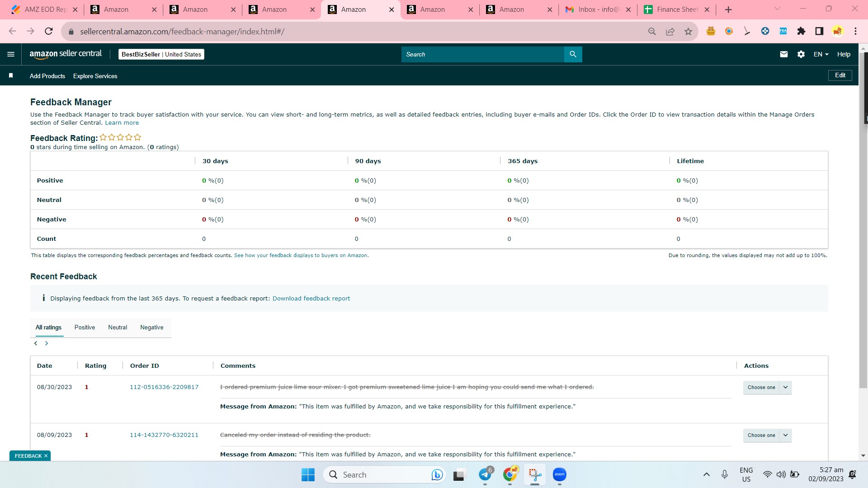Click the Snipping Tool taskbar icon
The width and height of the screenshot is (868, 488).
pos(535,475)
